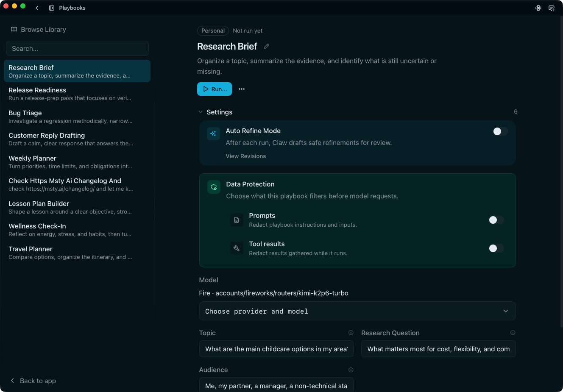Image resolution: width=563 pixels, height=392 pixels.
Task: Select the Release Readiness playbook
Action: pyautogui.click(x=77, y=94)
